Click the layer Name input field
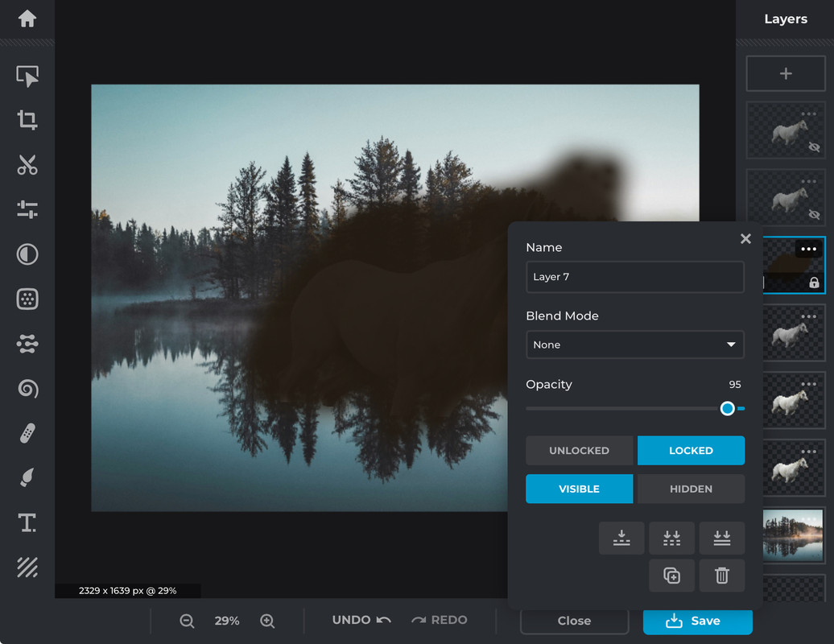834x644 pixels. pyautogui.click(x=635, y=277)
